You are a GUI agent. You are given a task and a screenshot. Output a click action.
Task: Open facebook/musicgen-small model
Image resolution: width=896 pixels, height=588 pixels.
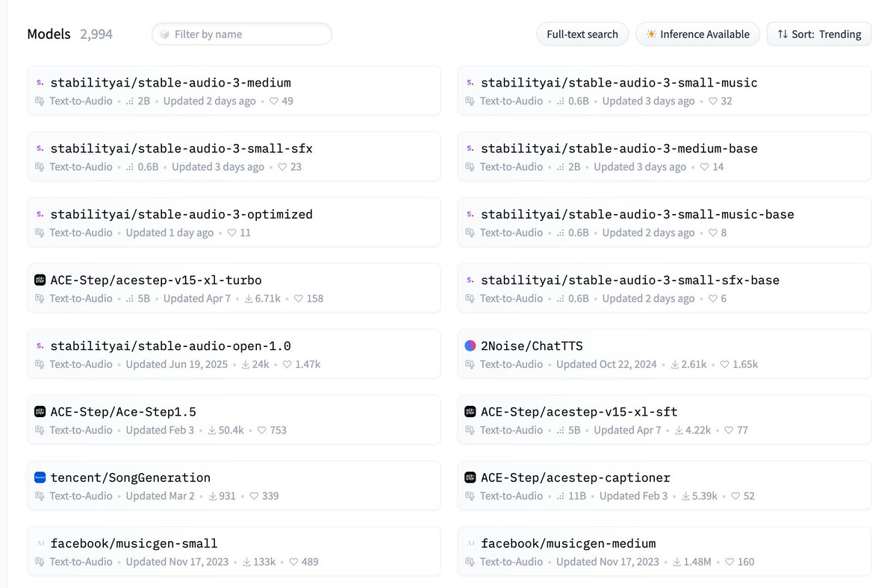[x=234, y=551]
